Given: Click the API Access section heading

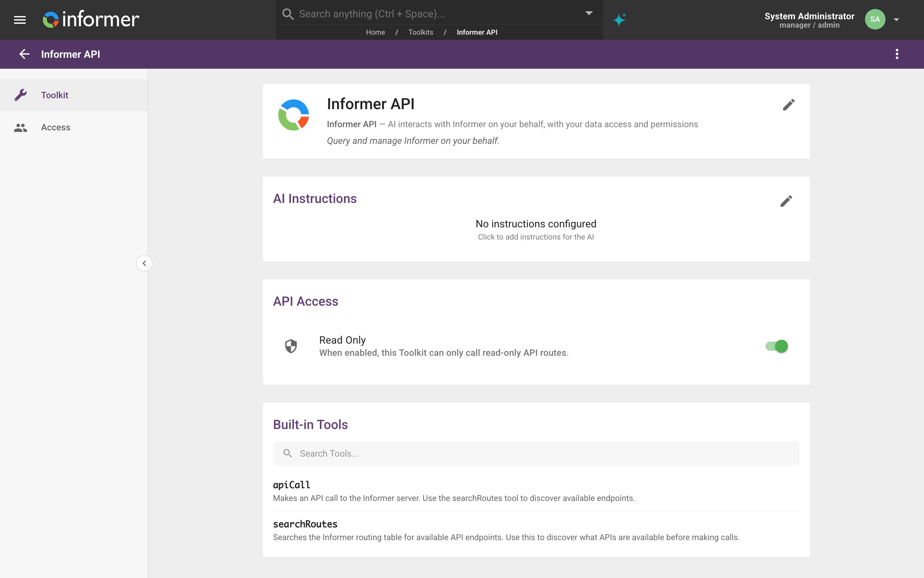Looking at the screenshot, I should click(x=305, y=301).
